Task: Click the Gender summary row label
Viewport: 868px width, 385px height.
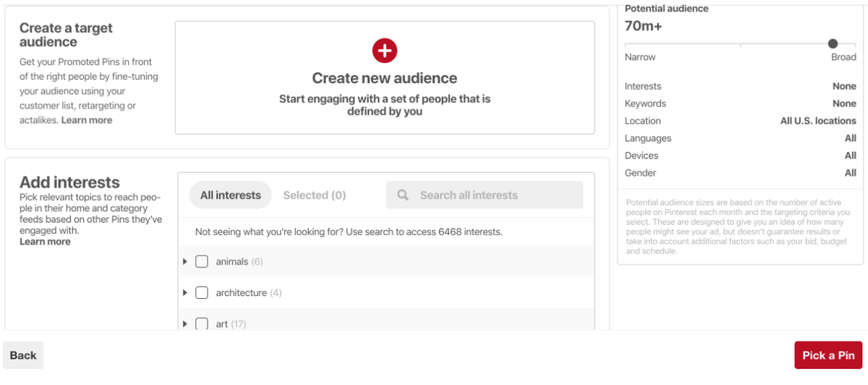Action: click(641, 173)
